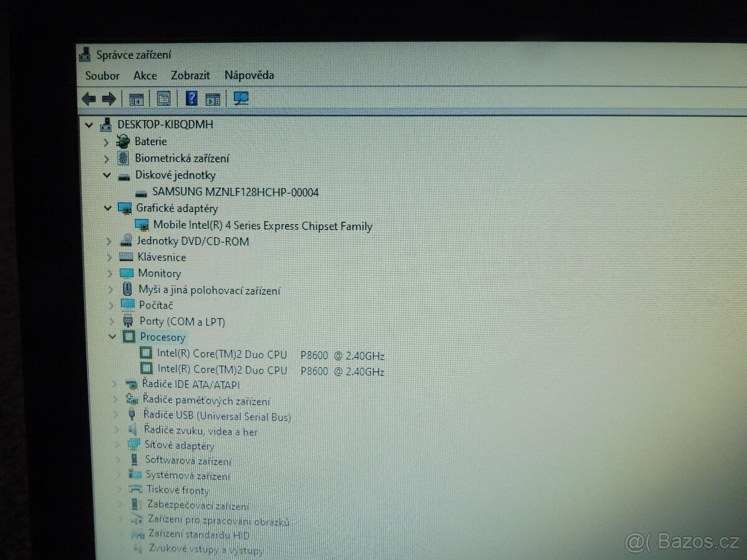Click the Baterie category icon

pyautogui.click(x=124, y=141)
